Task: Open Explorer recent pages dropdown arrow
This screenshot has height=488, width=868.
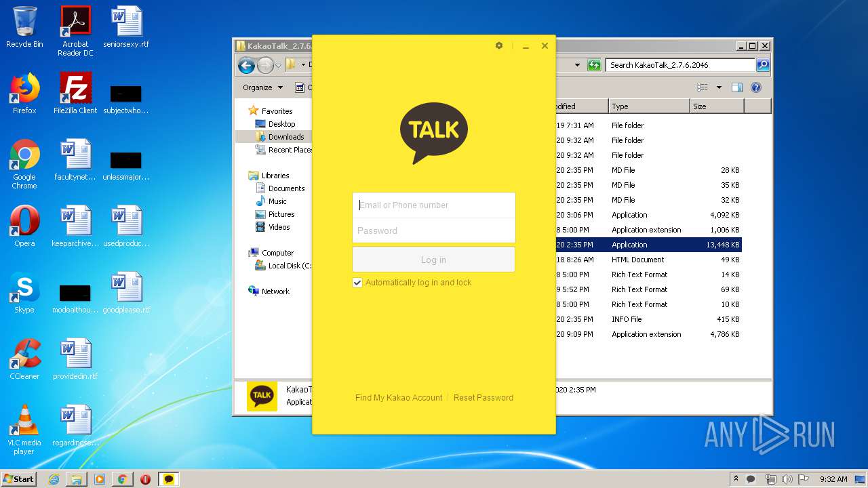Action: (278, 66)
